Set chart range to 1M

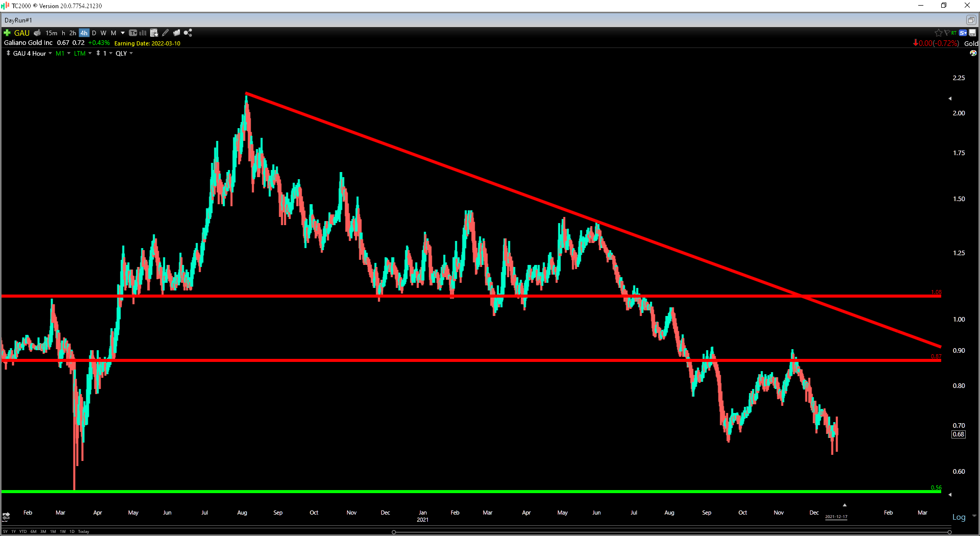pos(53,531)
